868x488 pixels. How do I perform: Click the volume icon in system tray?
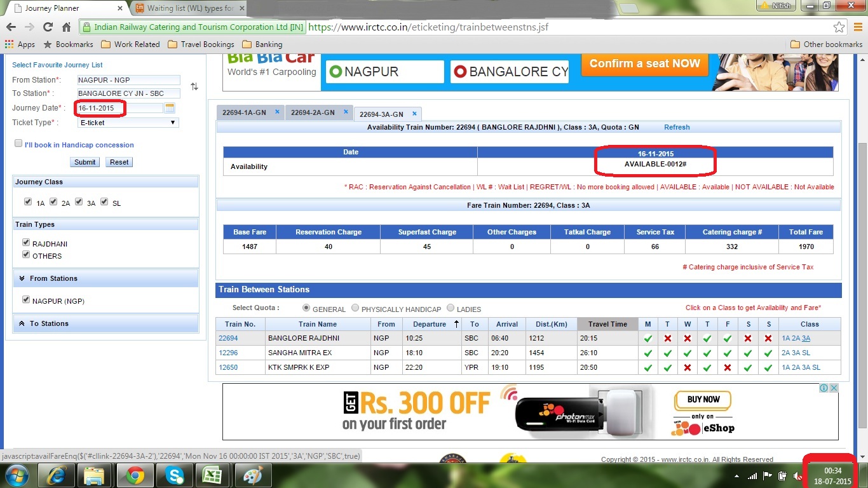[797, 476]
